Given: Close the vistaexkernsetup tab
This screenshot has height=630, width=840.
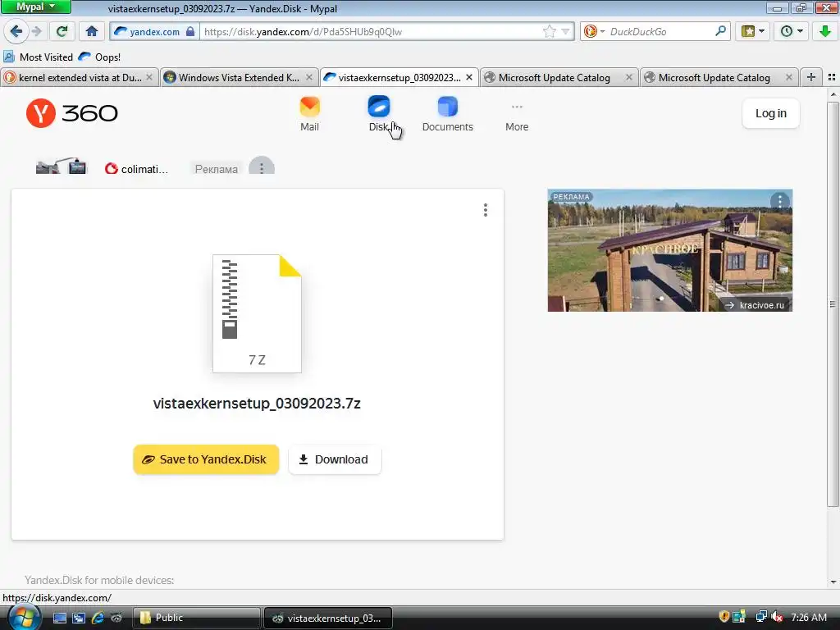Looking at the screenshot, I should 469,77.
